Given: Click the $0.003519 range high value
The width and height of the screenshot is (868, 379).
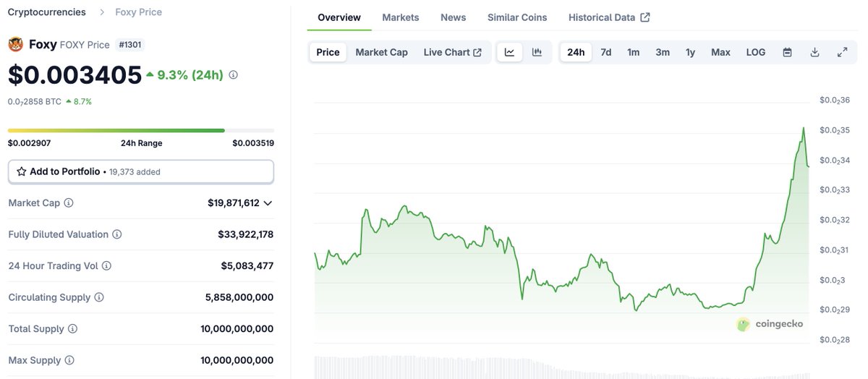Looking at the screenshot, I should coord(253,143).
